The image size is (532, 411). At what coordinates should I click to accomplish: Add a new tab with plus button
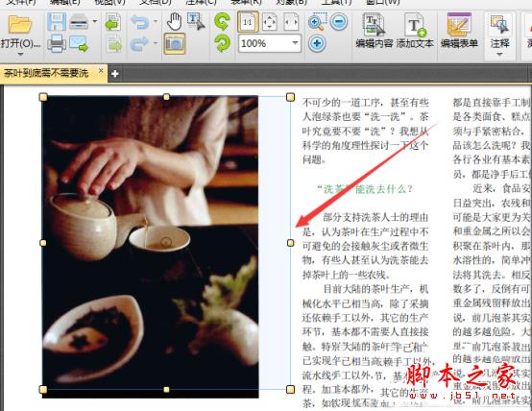click(114, 73)
